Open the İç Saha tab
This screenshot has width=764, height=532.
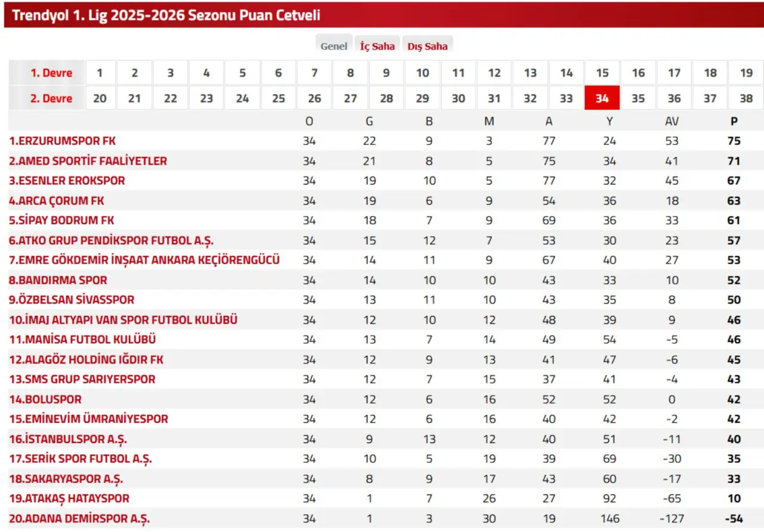tap(377, 46)
